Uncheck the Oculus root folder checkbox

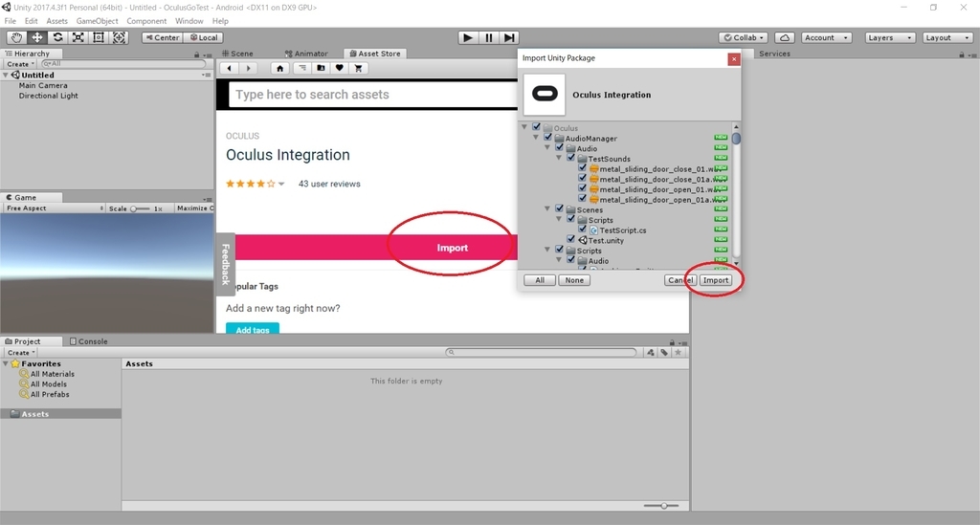tap(536, 127)
